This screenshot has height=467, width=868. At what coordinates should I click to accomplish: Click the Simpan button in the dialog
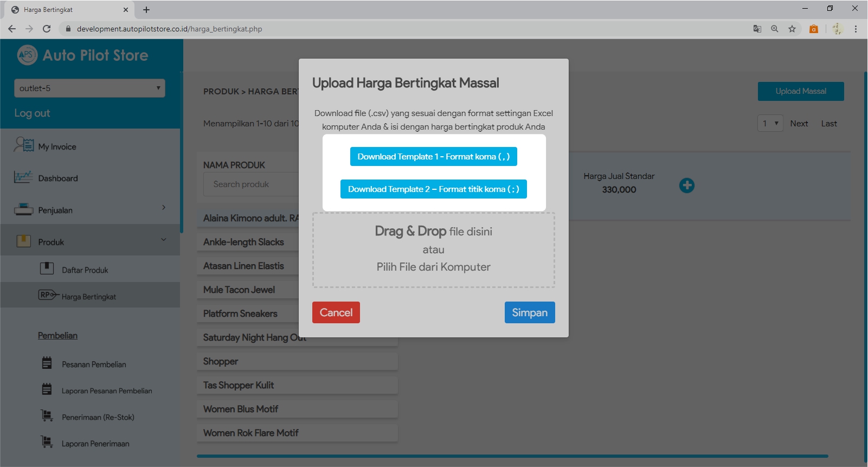[x=529, y=312]
